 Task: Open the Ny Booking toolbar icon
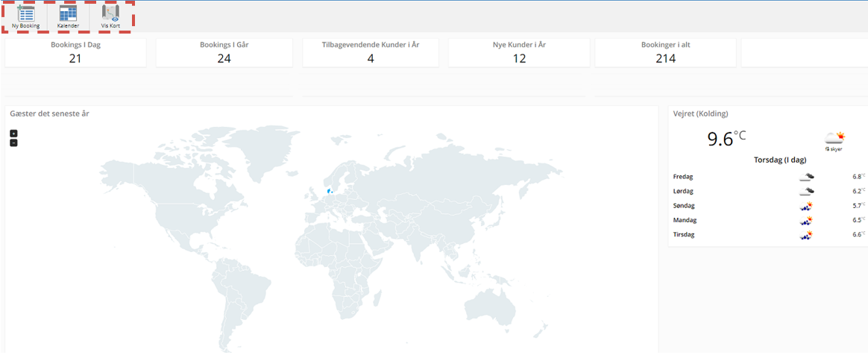(x=25, y=16)
